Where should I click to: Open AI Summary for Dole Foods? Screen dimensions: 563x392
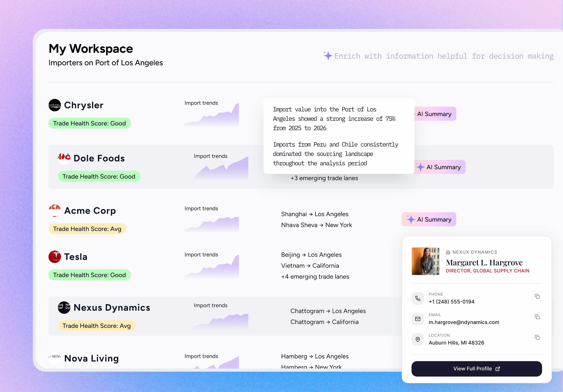point(440,167)
